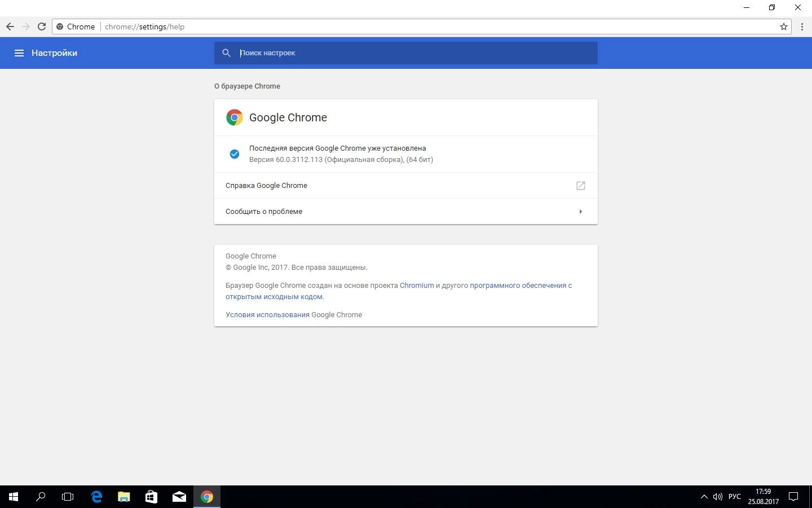The image size is (812, 508).
Task: Bookmark this page with the star icon
Action: coord(783,27)
